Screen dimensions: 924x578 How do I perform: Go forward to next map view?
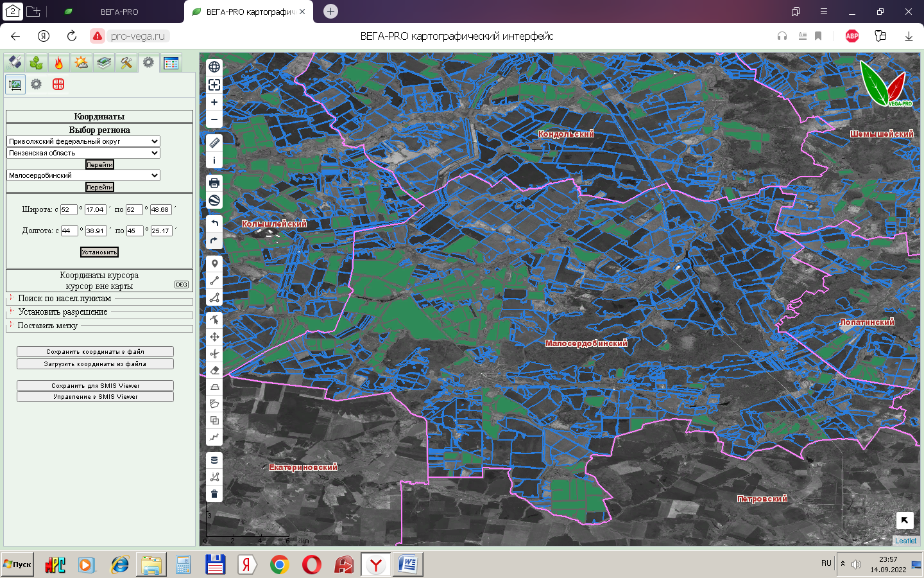(x=214, y=241)
